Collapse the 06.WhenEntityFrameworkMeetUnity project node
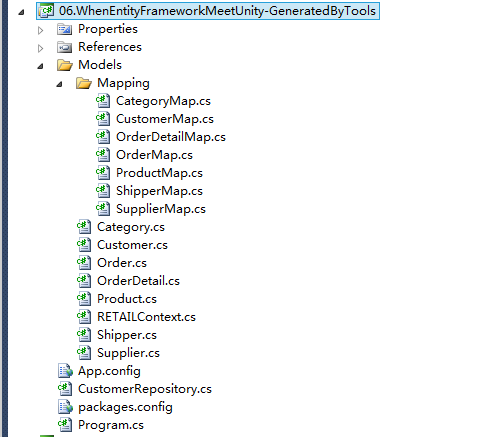 pyautogui.click(x=21, y=12)
